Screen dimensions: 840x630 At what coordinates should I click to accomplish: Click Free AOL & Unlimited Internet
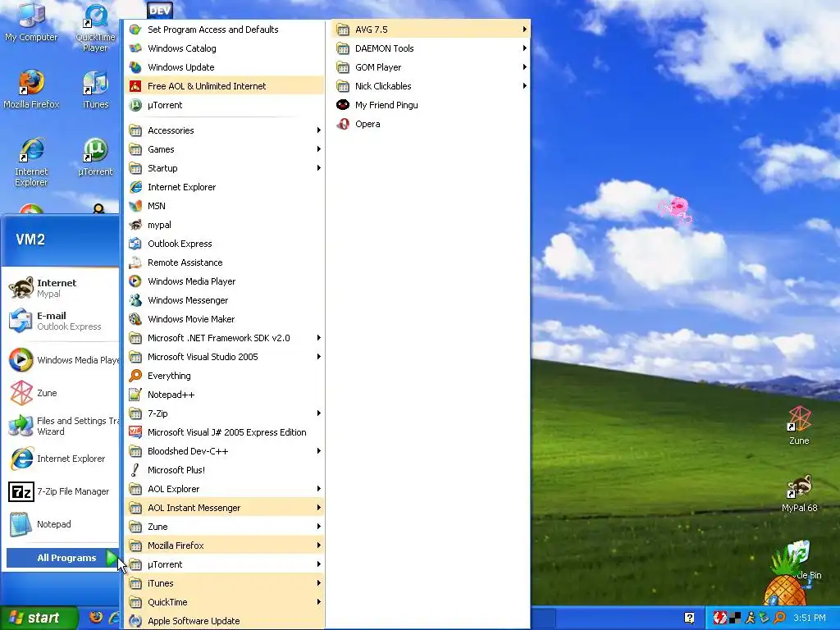click(225, 85)
